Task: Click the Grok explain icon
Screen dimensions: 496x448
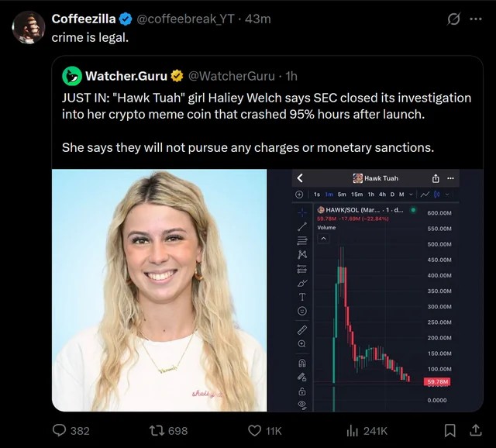Action: point(453,19)
